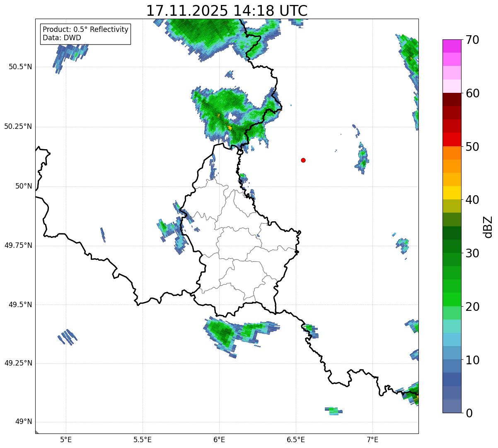
Task: Select the 49°N latitude axis label
Action: pyautogui.click(x=23, y=422)
